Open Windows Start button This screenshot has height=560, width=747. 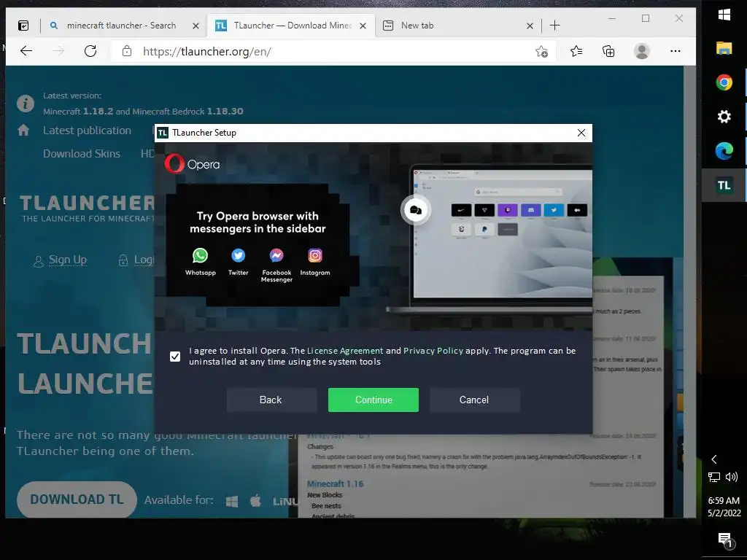[x=724, y=15]
